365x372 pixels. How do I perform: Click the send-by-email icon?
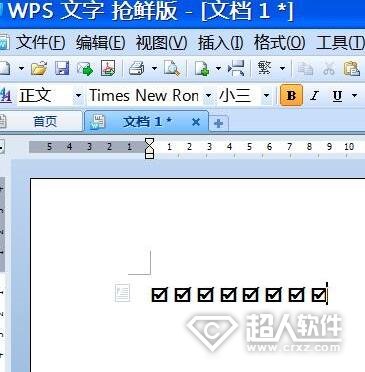(x=85, y=69)
